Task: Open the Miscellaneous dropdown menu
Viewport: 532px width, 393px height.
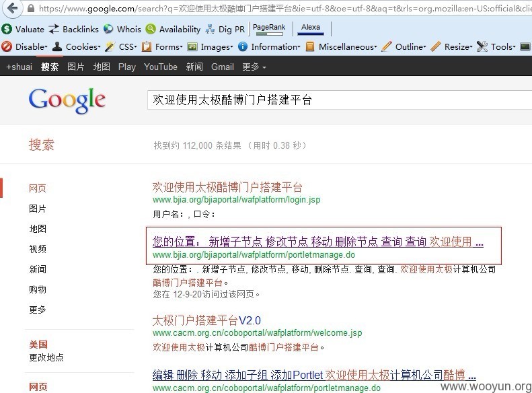Action: (348, 47)
